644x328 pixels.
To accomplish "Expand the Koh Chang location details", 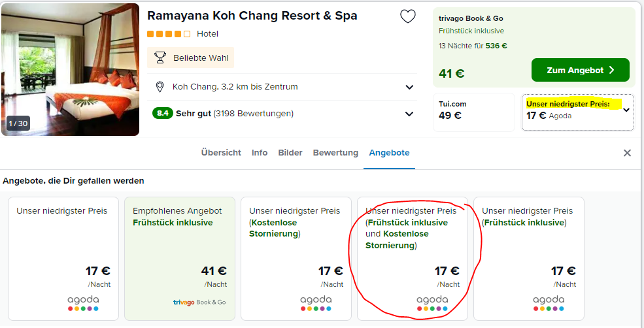I will coord(409,87).
